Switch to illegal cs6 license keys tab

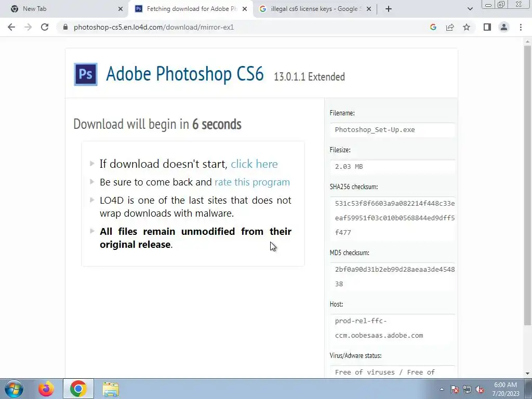tap(315, 9)
